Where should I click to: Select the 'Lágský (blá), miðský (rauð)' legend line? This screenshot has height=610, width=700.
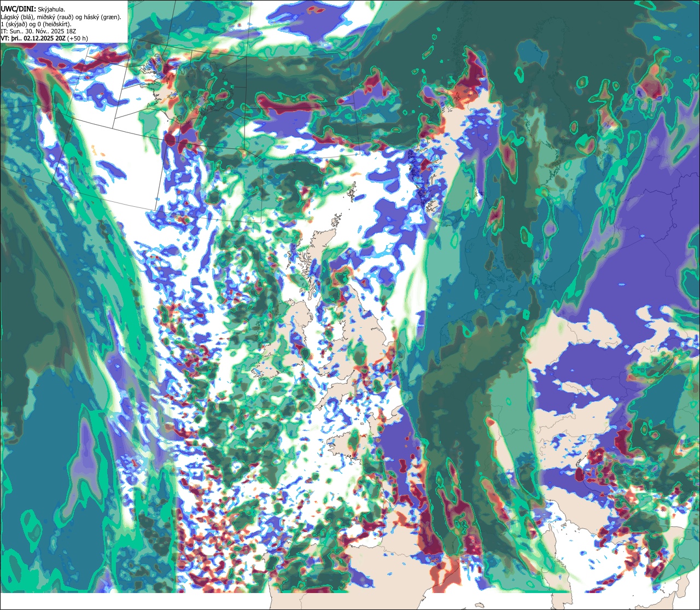click(x=61, y=17)
